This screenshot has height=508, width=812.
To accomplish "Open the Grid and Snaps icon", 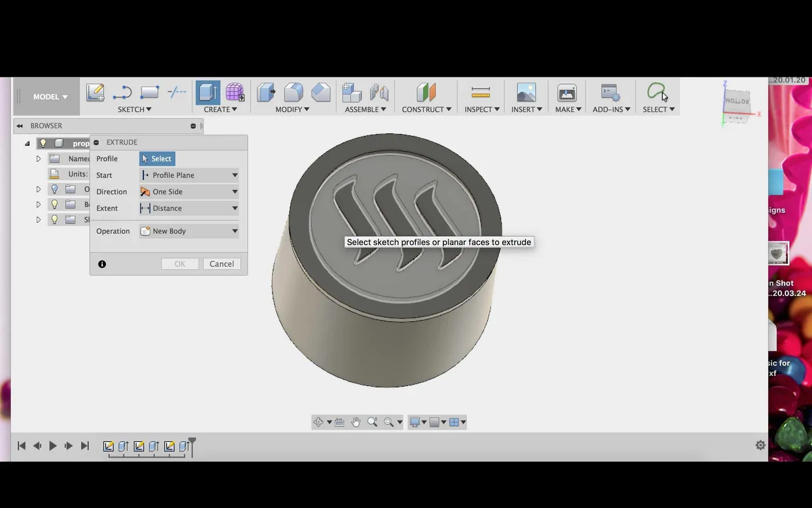I will coord(435,422).
